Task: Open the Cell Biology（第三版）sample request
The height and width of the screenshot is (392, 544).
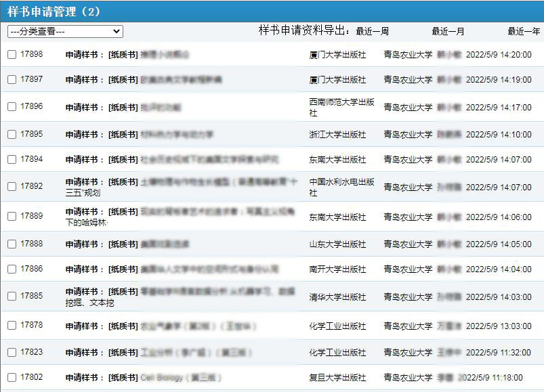Action: tap(180, 378)
